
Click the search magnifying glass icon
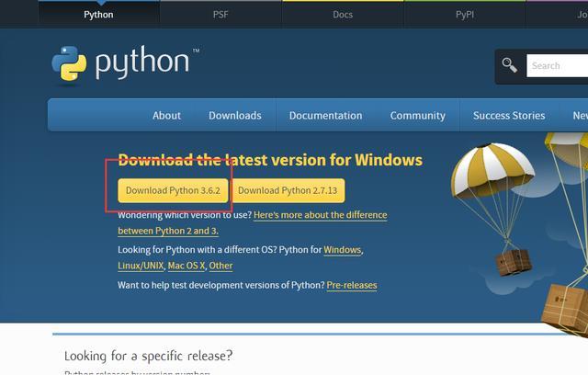509,65
